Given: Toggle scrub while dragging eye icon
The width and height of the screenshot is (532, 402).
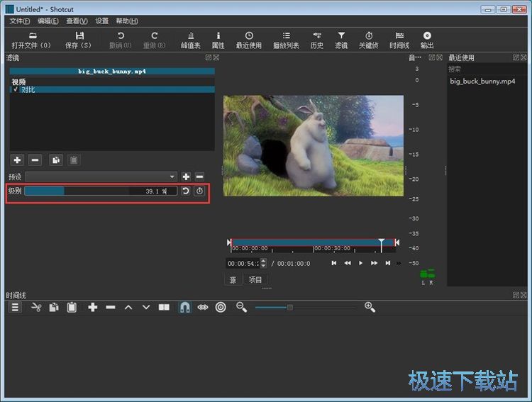Looking at the screenshot, I should click(203, 308).
